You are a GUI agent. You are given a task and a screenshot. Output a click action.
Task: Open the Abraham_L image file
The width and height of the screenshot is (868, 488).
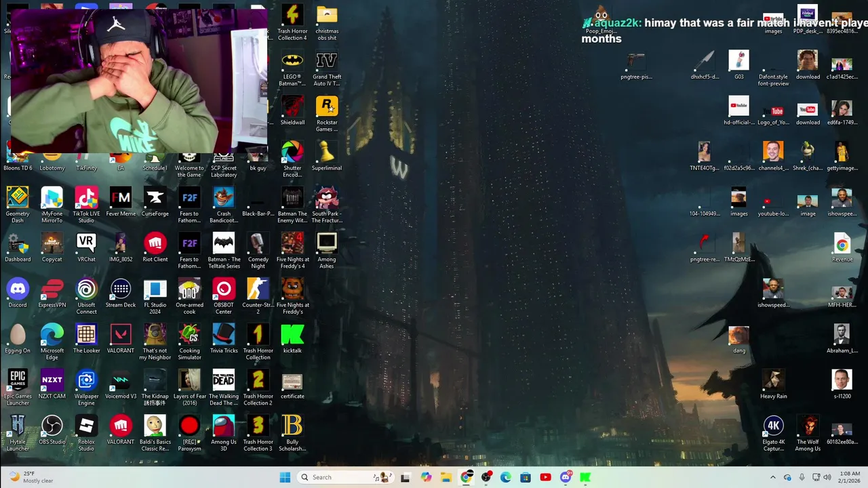click(842, 338)
